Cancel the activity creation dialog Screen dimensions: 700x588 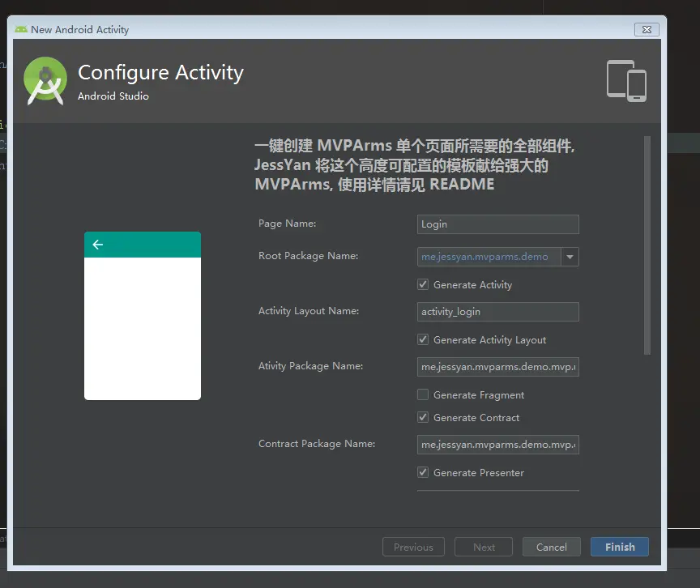point(551,547)
